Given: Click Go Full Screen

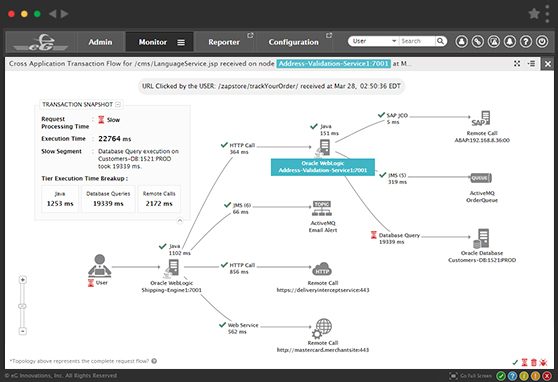Looking at the screenshot, I should click(x=471, y=376).
